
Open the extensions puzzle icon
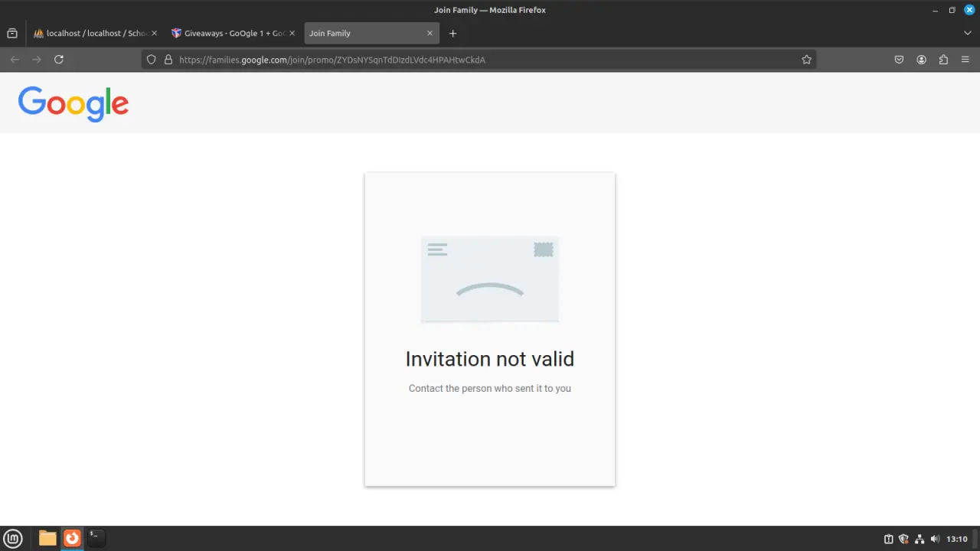pyautogui.click(x=943, y=60)
